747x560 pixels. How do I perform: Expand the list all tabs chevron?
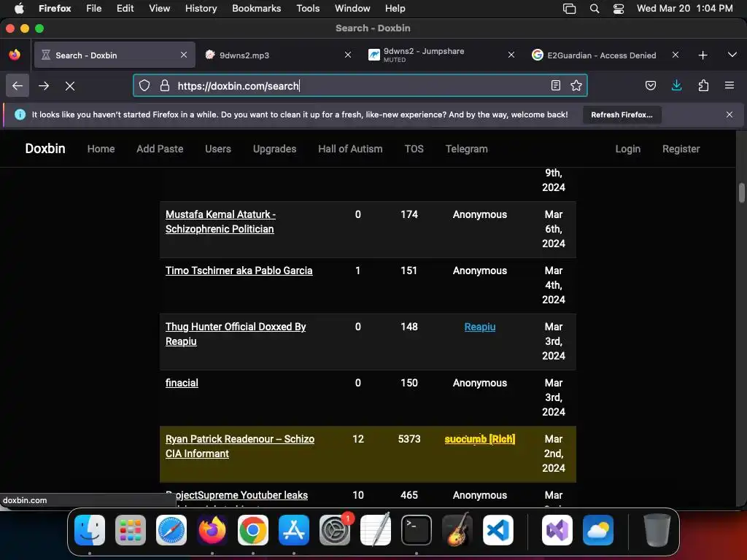(x=732, y=55)
